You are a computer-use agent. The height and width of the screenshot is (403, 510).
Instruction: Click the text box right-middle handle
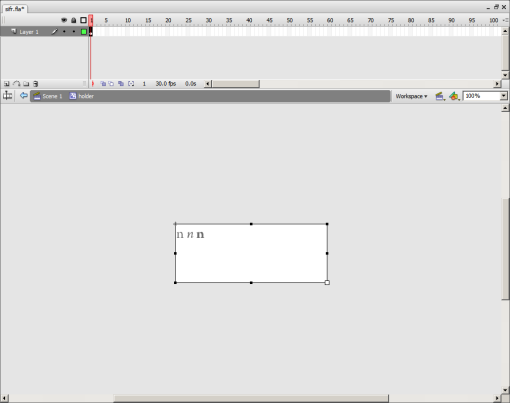click(327, 253)
